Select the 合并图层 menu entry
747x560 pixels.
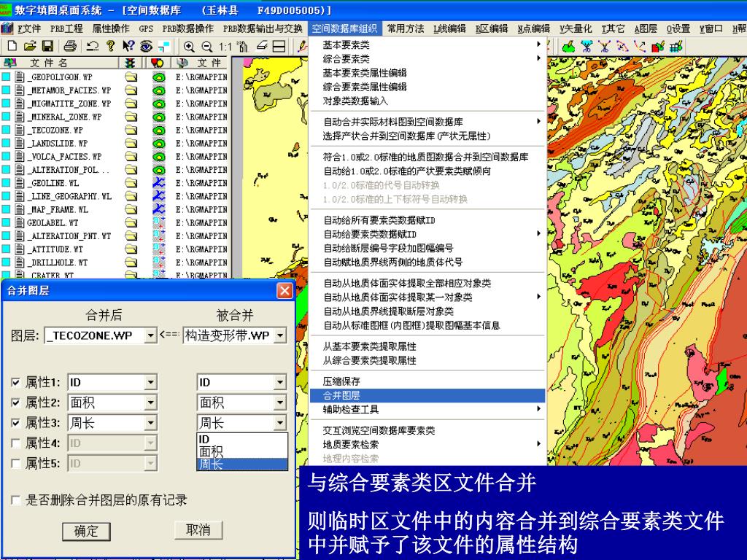tap(427, 395)
